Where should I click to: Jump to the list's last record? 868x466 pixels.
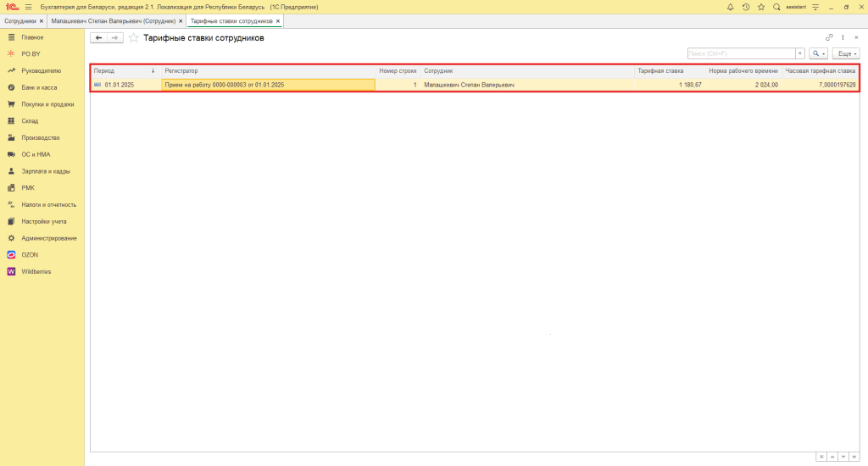pos(854,457)
